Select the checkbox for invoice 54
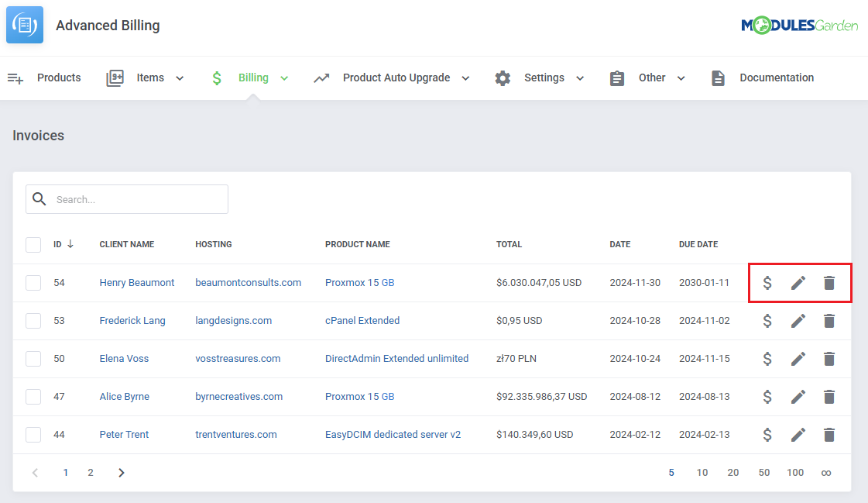This screenshot has height=503, width=868. click(33, 283)
